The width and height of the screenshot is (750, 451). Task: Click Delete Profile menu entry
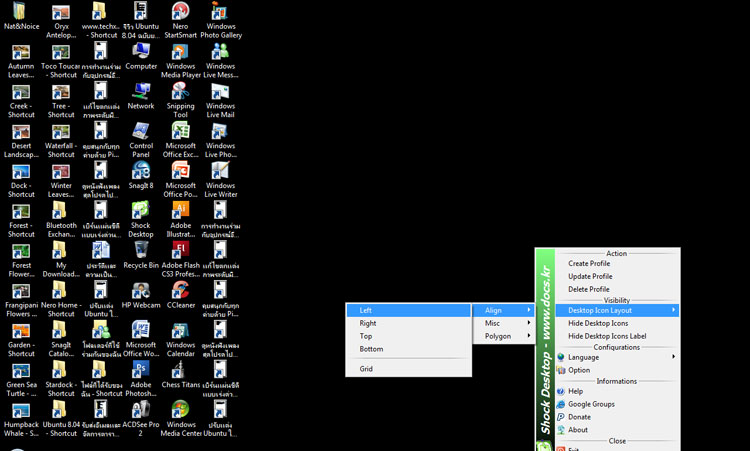pos(617,289)
